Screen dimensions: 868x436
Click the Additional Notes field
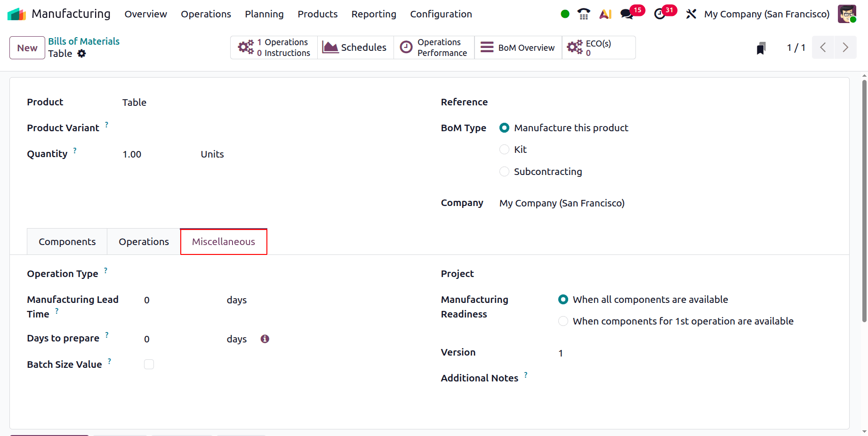coord(694,379)
